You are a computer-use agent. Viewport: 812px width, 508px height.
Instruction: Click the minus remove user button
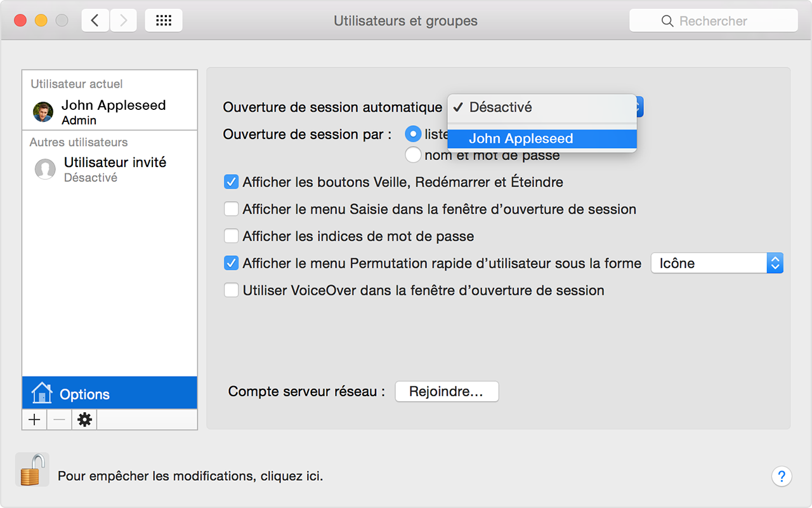click(59, 420)
